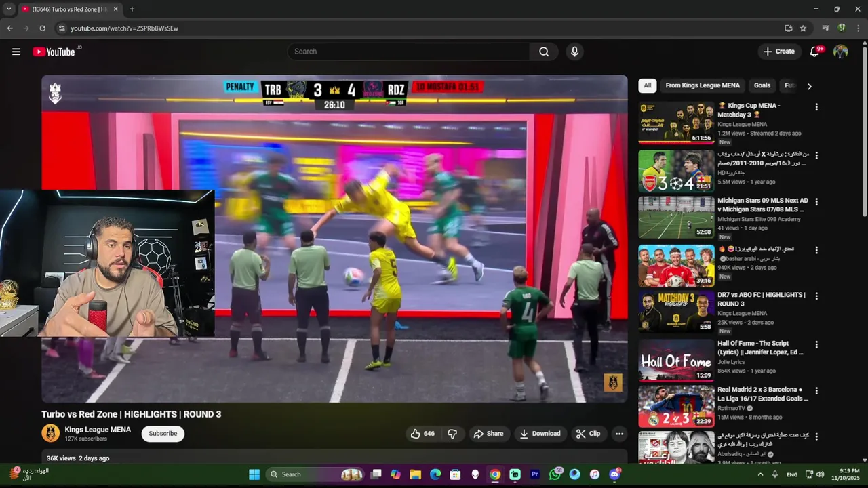Bookmark this page with the star icon
Viewport: 868px width, 488px height.
coord(803,28)
